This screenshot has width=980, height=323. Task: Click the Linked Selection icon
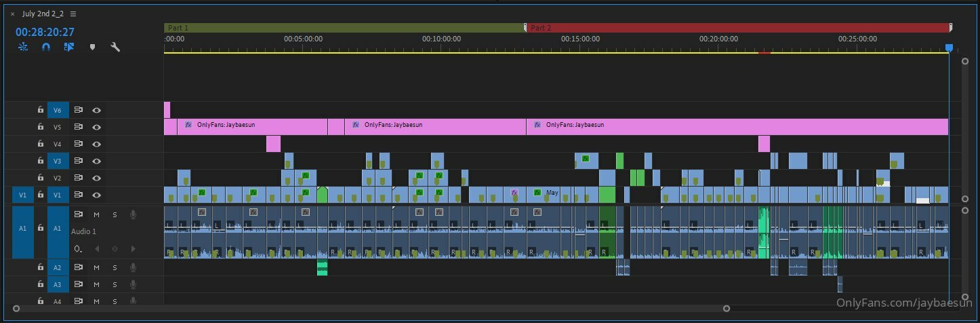point(68,47)
